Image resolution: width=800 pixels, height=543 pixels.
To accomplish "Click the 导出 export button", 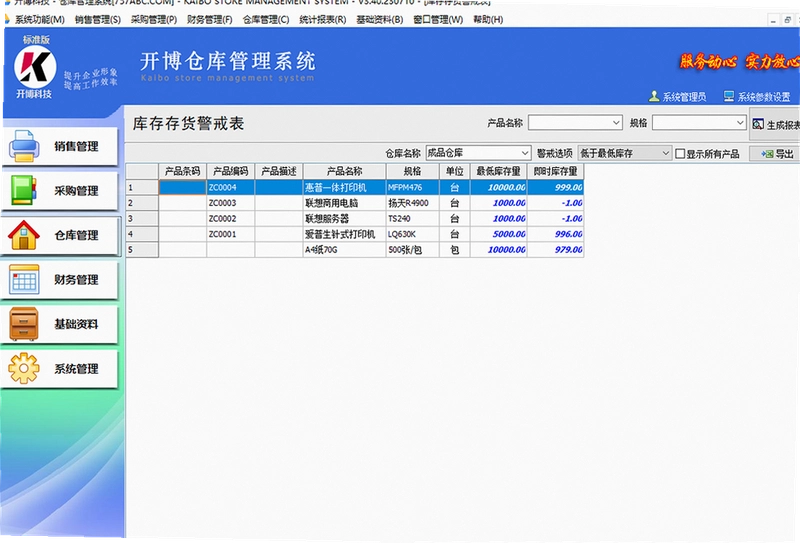I will click(x=775, y=154).
